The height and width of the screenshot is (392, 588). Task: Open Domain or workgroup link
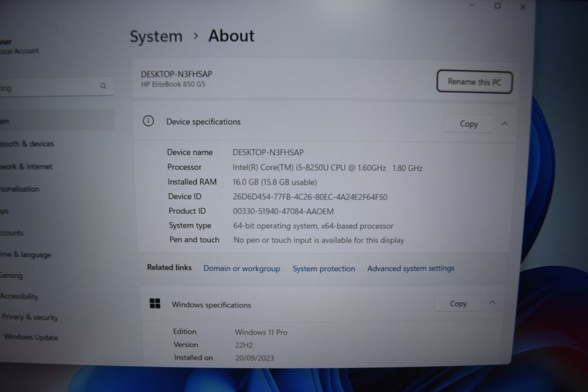pos(242,269)
